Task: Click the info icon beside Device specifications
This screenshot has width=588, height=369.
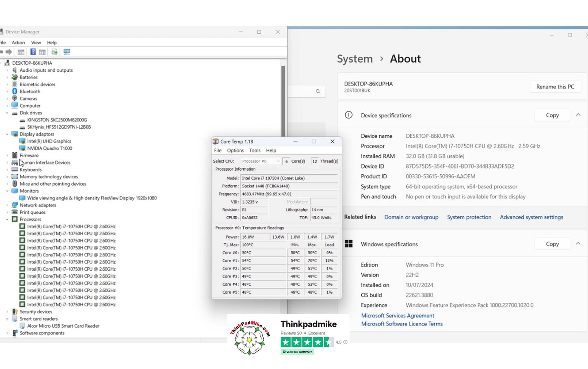Action: pos(349,115)
